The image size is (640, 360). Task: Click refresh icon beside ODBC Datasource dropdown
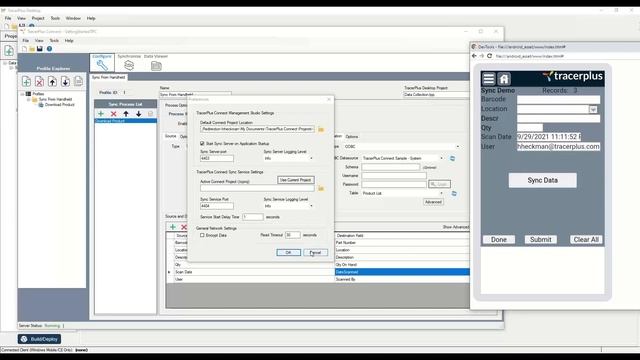(452, 158)
